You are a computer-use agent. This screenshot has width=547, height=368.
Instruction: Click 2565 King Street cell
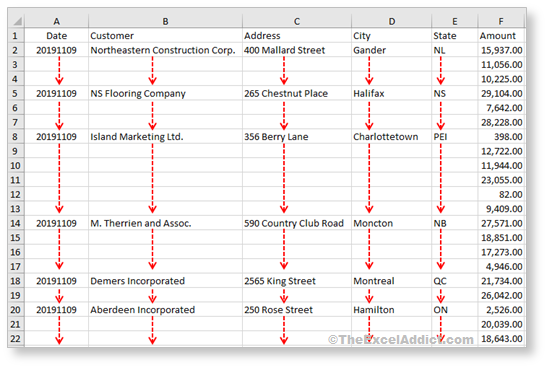tap(297, 281)
